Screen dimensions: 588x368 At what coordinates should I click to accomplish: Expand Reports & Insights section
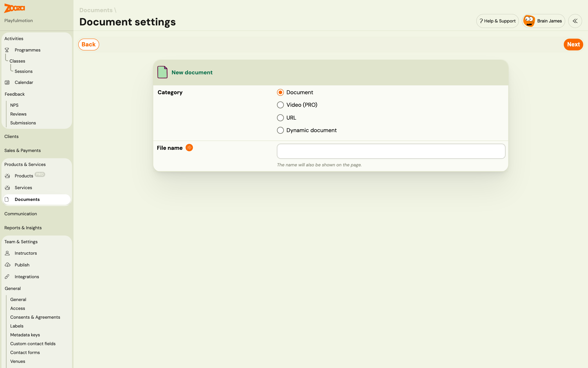click(23, 228)
